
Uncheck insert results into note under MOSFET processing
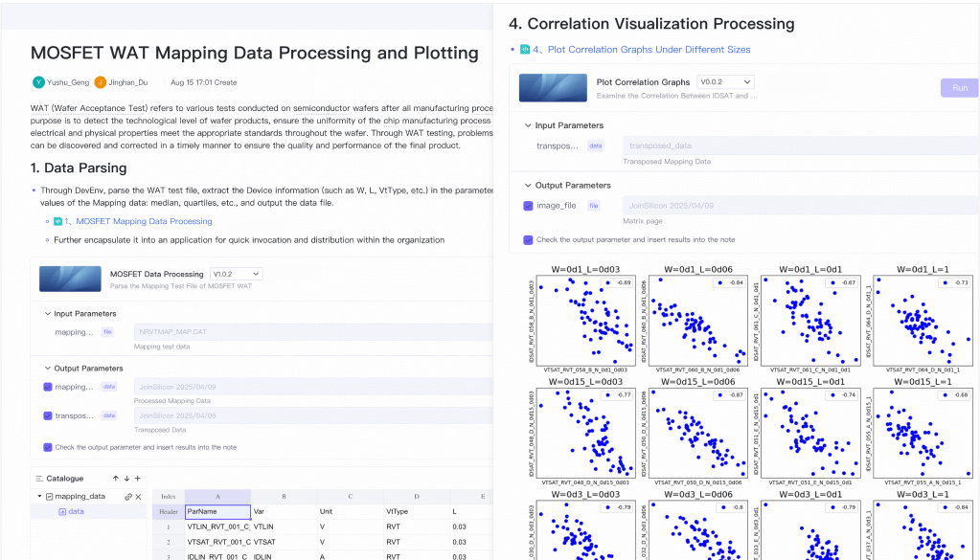tap(48, 447)
